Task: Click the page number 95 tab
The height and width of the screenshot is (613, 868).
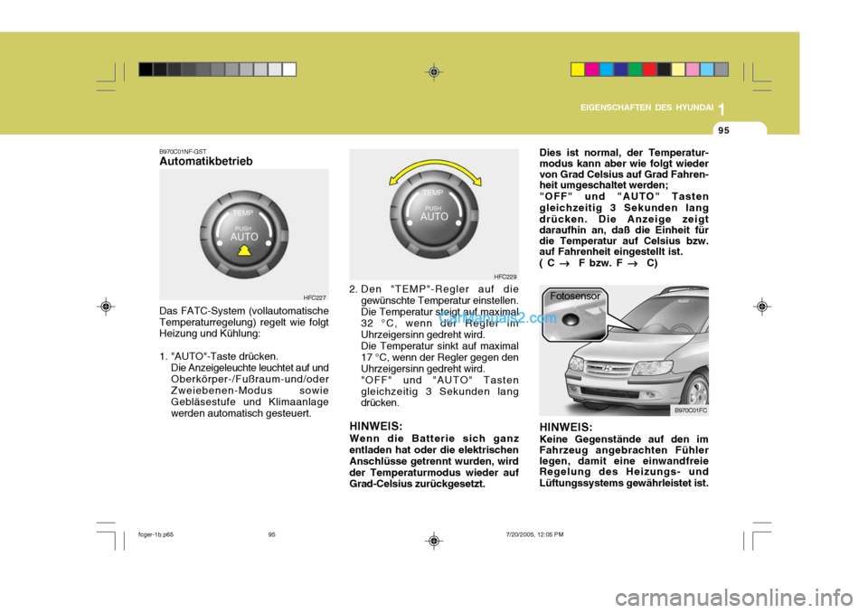Action: coord(724,131)
